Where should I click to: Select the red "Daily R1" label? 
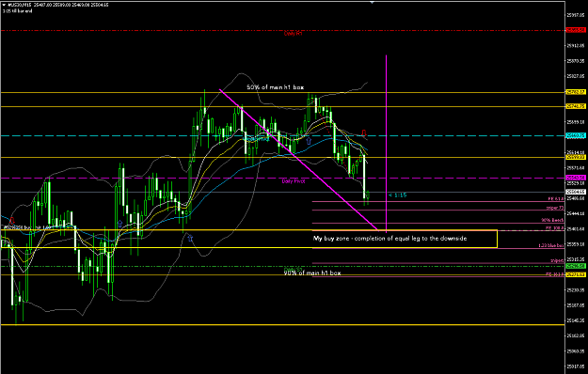(293, 33)
